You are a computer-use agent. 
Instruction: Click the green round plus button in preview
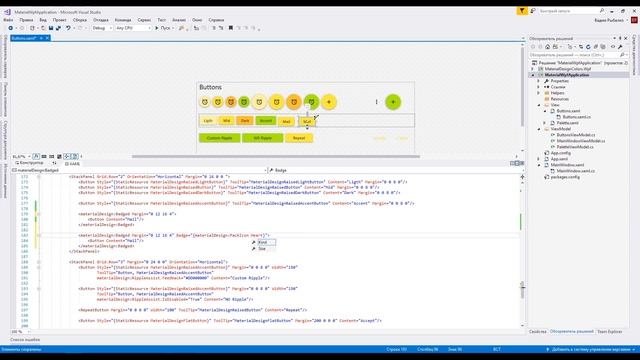point(393,102)
